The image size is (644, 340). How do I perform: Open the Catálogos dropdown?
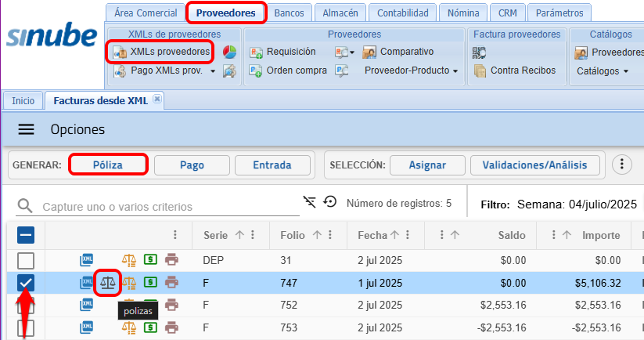603,71
